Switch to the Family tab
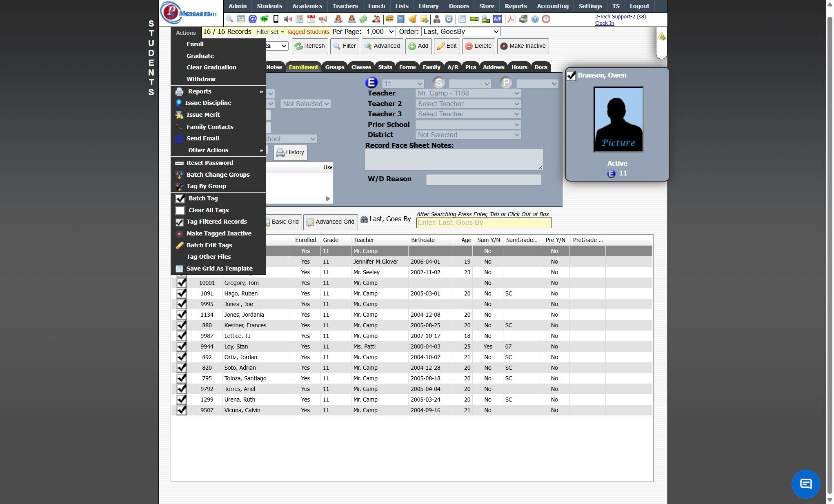 click(431, 67)
